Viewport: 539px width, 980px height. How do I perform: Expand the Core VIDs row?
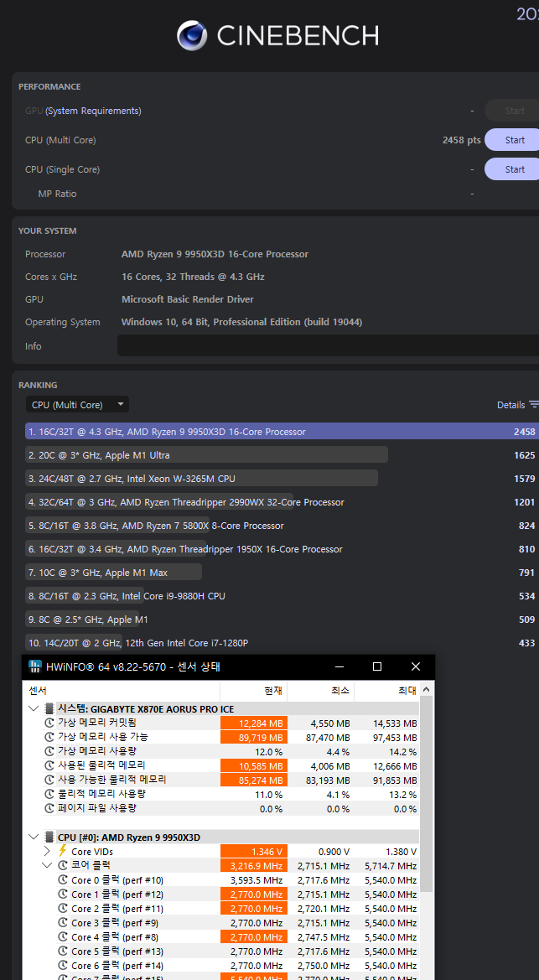click(x=48, y=851)
